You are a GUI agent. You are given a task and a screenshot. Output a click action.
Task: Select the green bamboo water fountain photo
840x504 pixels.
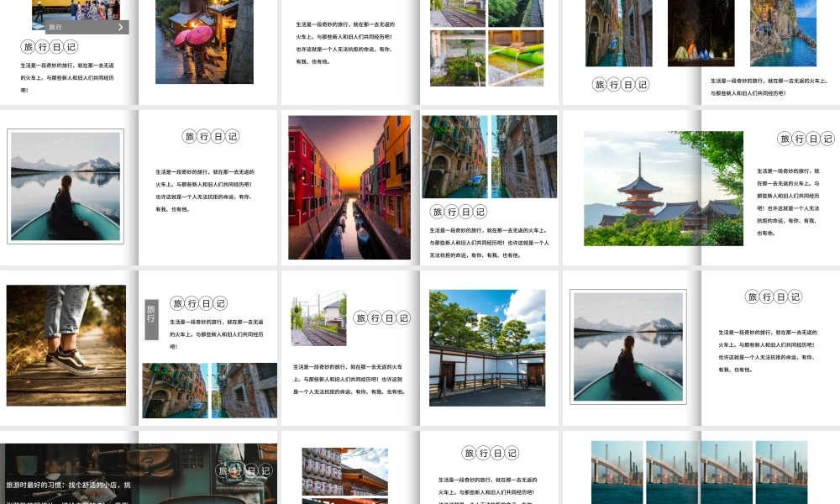click(515, 59)
